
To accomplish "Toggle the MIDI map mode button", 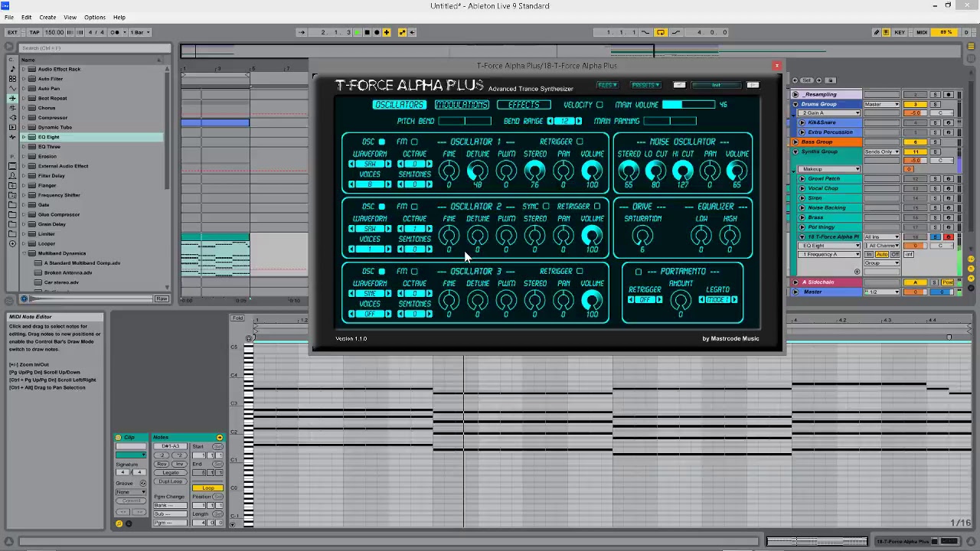I will tap(922, 32).
